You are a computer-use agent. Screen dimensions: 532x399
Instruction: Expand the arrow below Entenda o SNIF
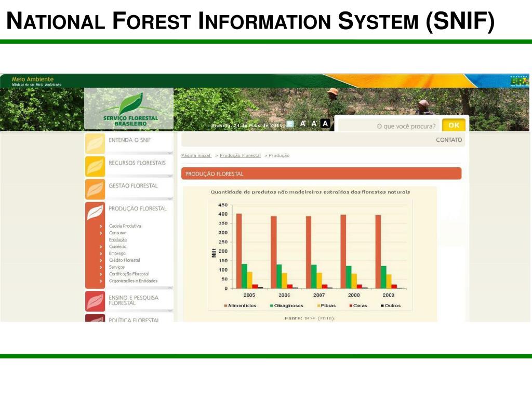(x=169, y=153)
